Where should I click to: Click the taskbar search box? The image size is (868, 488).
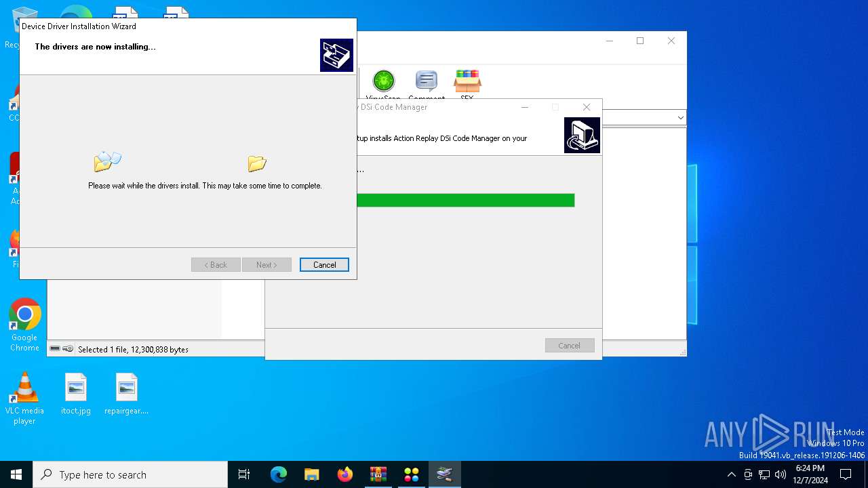click(130, 474)
